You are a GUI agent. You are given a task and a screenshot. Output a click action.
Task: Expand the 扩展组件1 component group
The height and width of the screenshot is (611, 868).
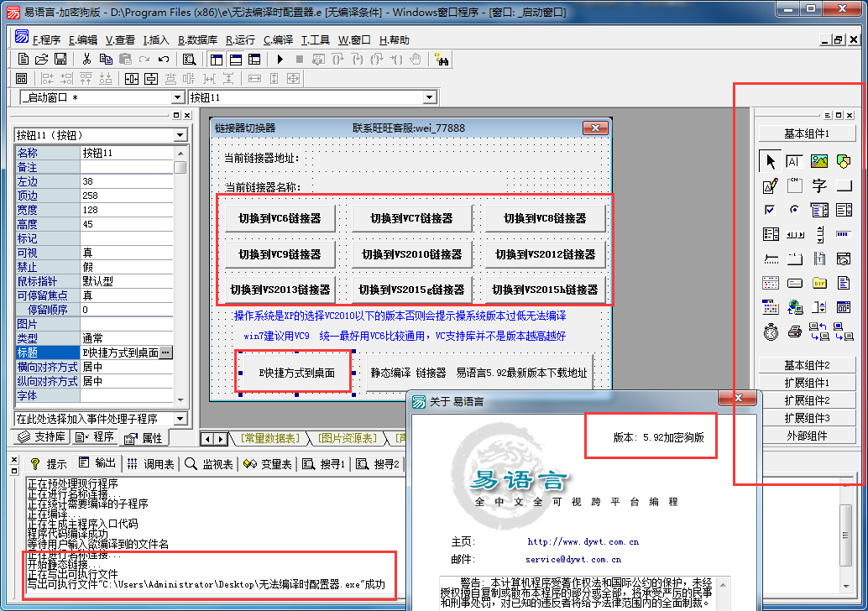807,383
